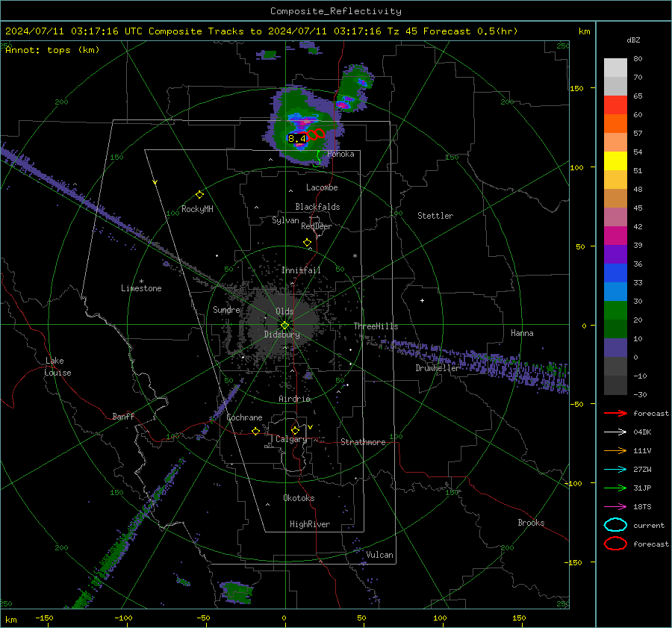Choose bright green swatch between 30 and 20
The width and height of the screenshot is (672, 628).
click(615, 311)
